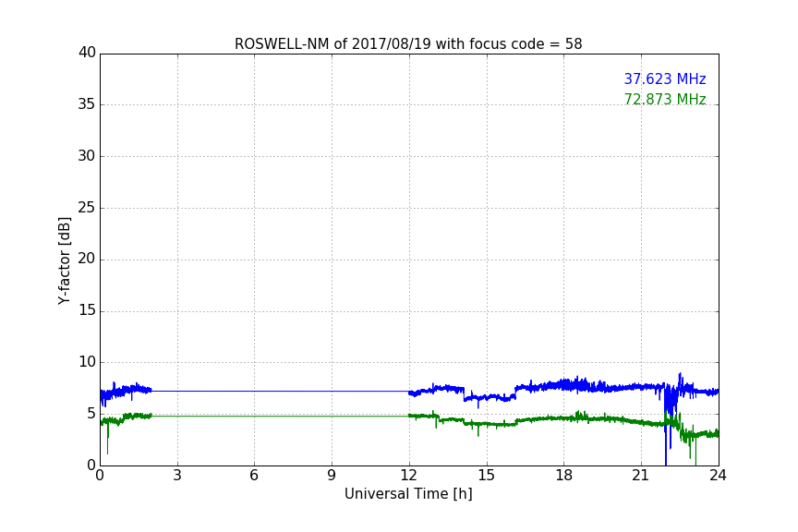798x532 pixels.
Task: Click y-axis tick label 35
Action: 87,104
